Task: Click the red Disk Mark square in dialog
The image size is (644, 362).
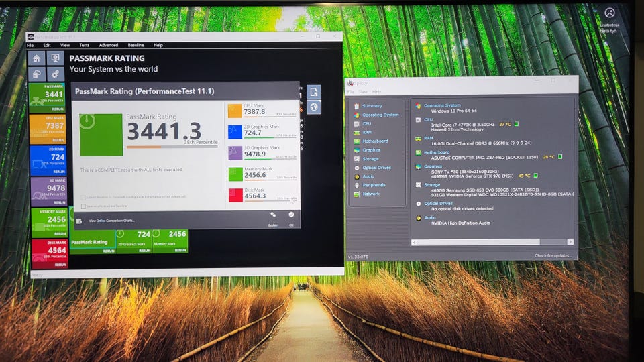Action: pos(235,195)
